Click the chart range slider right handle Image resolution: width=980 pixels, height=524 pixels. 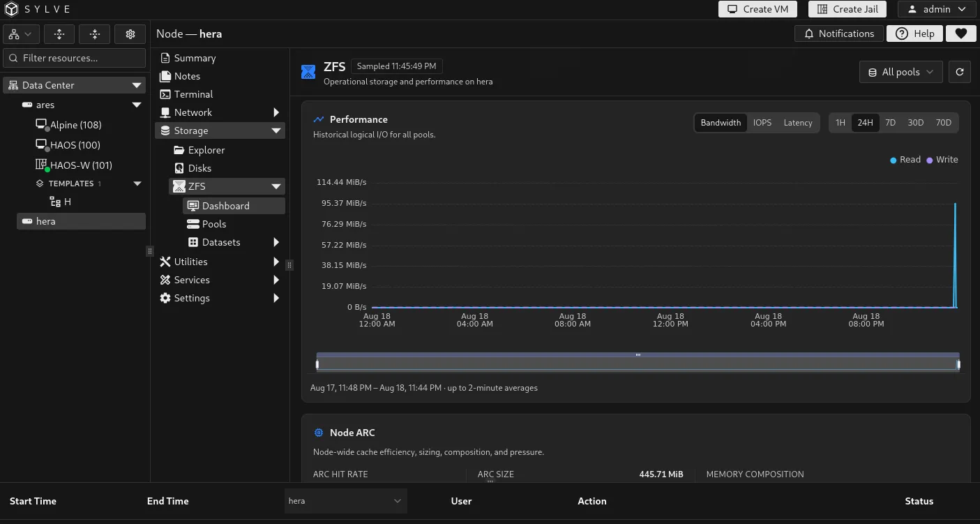tap(958, 364)
